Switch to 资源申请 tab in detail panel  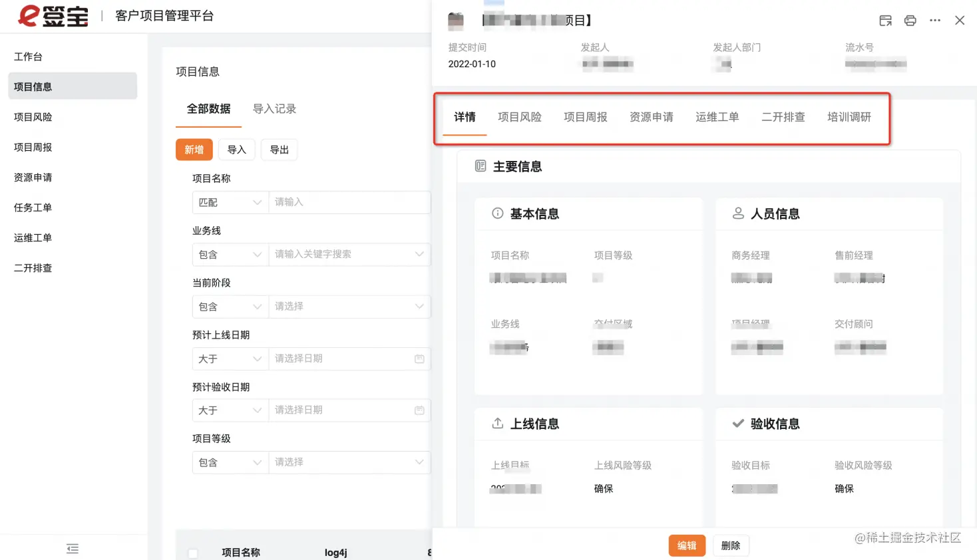[652, 117]
